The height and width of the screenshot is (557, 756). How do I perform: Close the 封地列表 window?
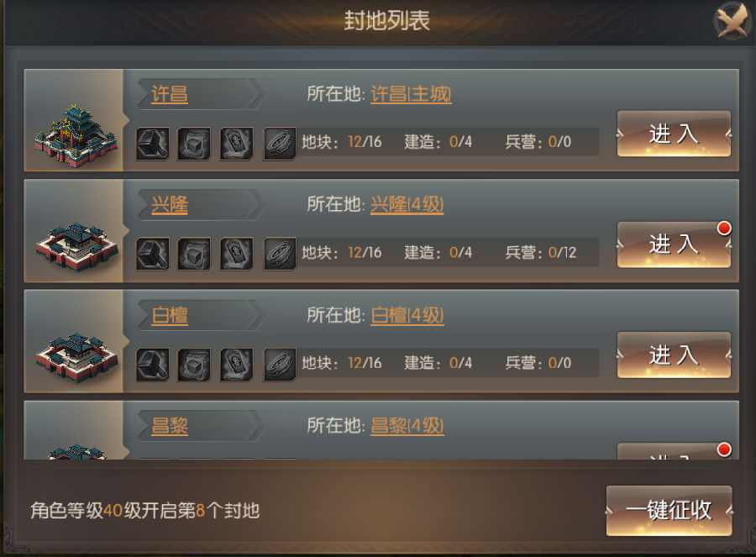click(732, 20)
